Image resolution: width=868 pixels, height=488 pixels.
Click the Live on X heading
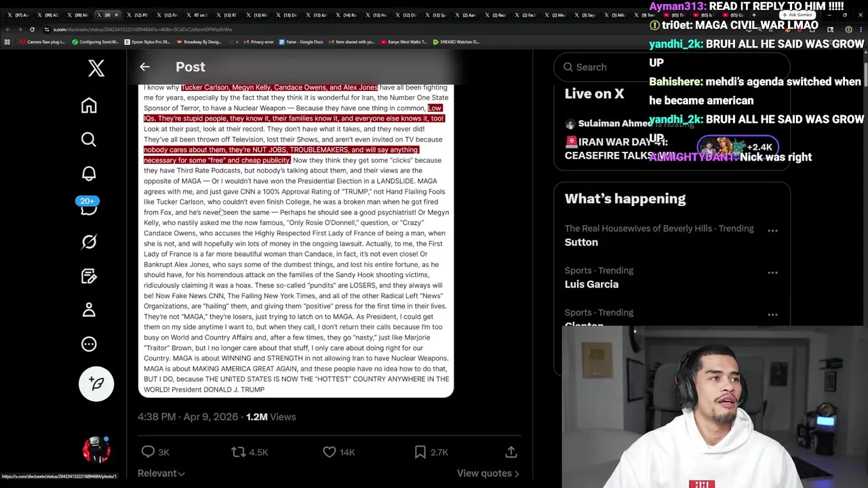click(x=594, y=94)
